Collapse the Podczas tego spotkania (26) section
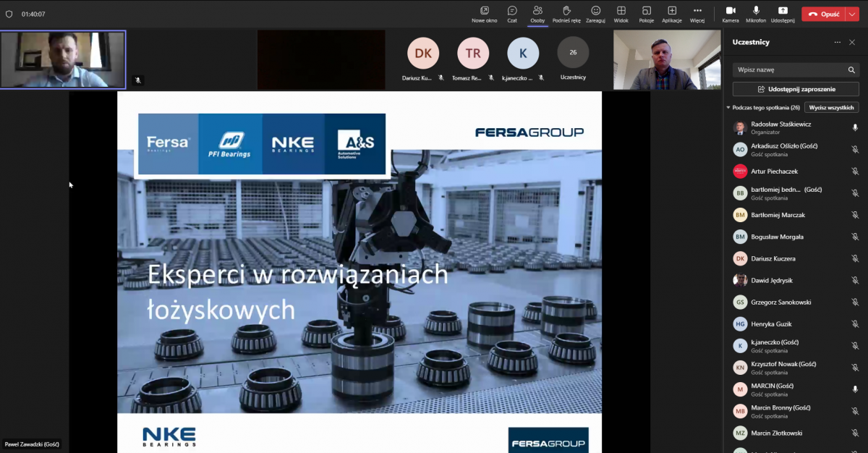This screenshot has width=868, height=453. [728, 108]
